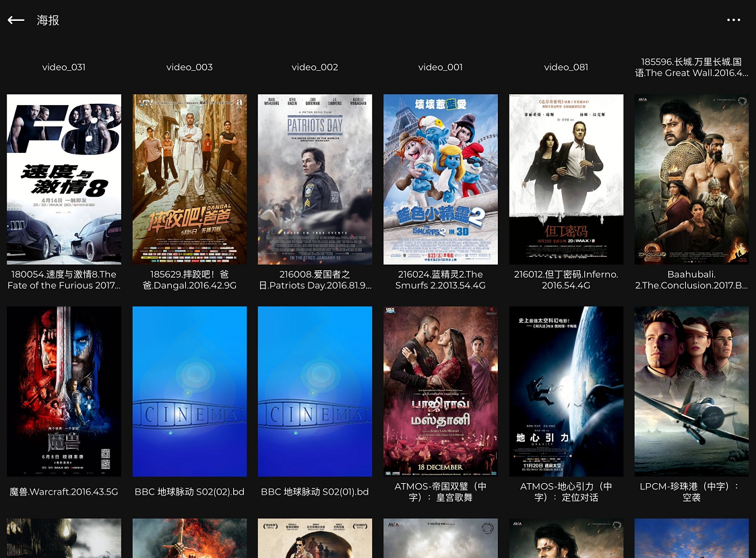Click the BBC 地球脉动 S02(01).bd title

point(315,492)
